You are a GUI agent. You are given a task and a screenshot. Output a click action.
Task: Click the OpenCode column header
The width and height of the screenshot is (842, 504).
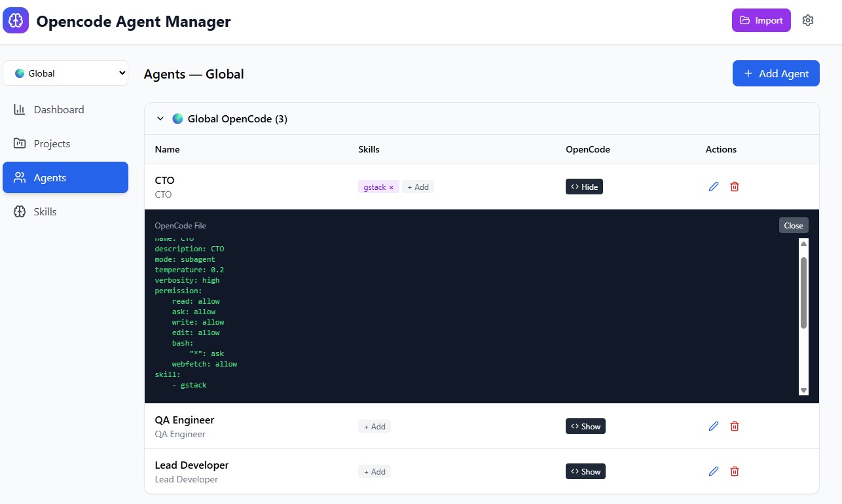tap(588, 149)
